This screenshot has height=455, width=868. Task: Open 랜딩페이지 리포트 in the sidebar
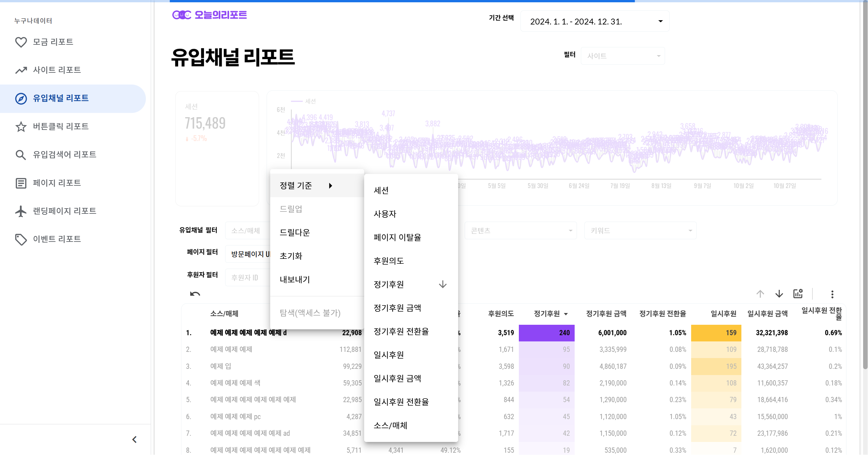pos(73,211)
